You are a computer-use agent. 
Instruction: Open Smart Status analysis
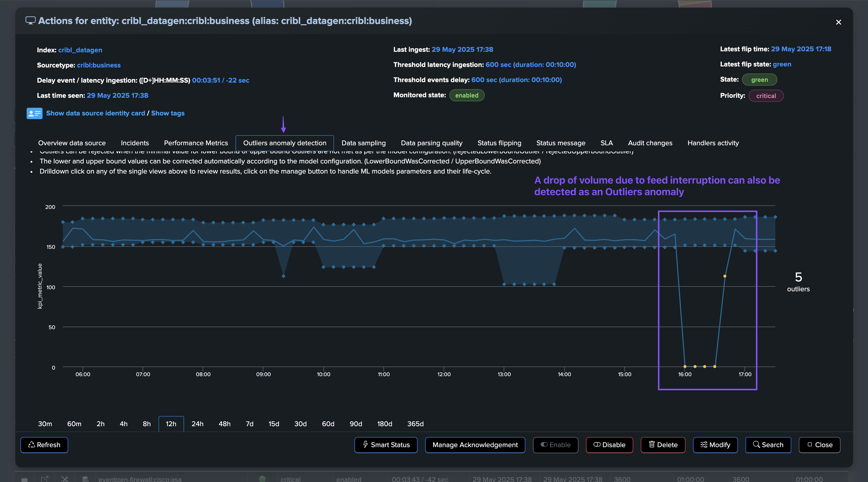tap(386, 445)
